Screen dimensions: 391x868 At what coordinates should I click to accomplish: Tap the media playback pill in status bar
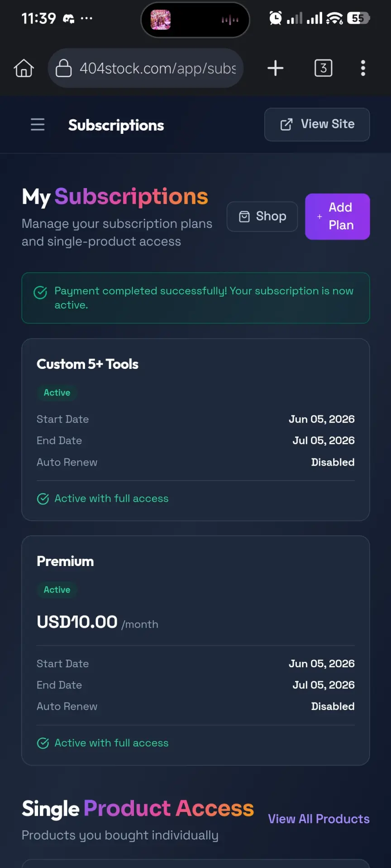click(x=195, y=20)
